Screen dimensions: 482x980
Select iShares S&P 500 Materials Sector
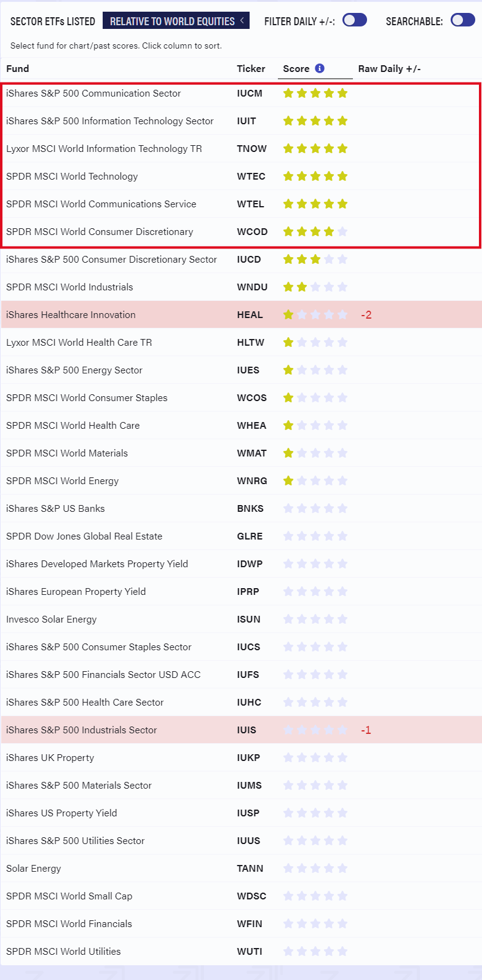pyautogui.click(x=79, y=786)
